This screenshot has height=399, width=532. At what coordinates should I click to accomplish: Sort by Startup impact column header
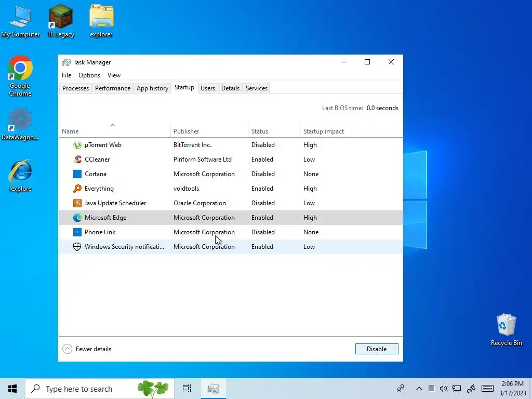(x=326, y=131)
